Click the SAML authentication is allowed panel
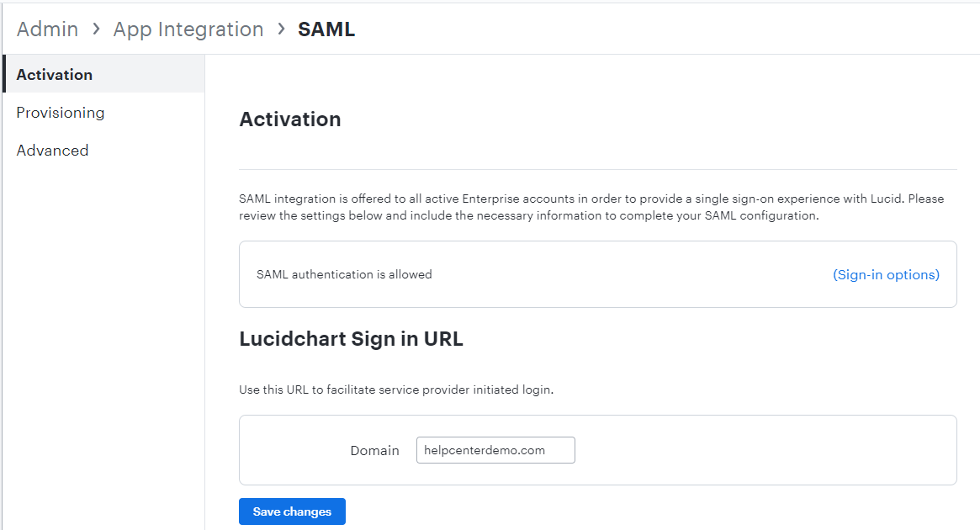 (x=597, y=274)
